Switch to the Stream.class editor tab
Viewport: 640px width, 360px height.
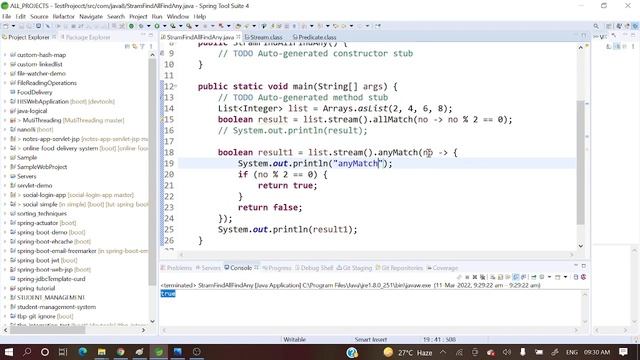(264, 37)
